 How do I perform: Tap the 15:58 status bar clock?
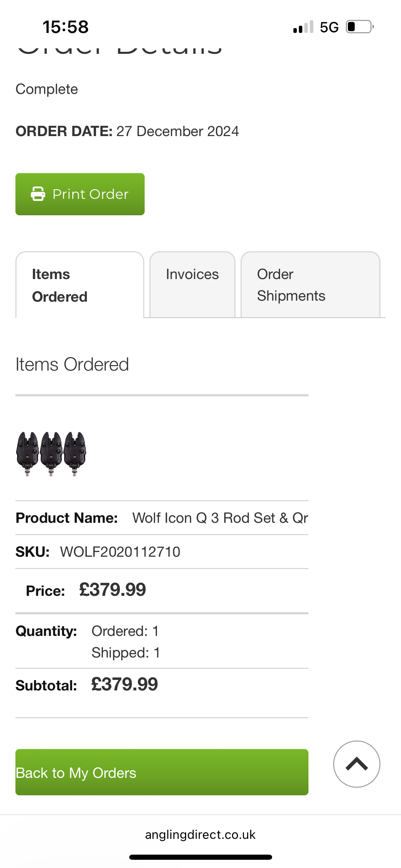[65, 27]
